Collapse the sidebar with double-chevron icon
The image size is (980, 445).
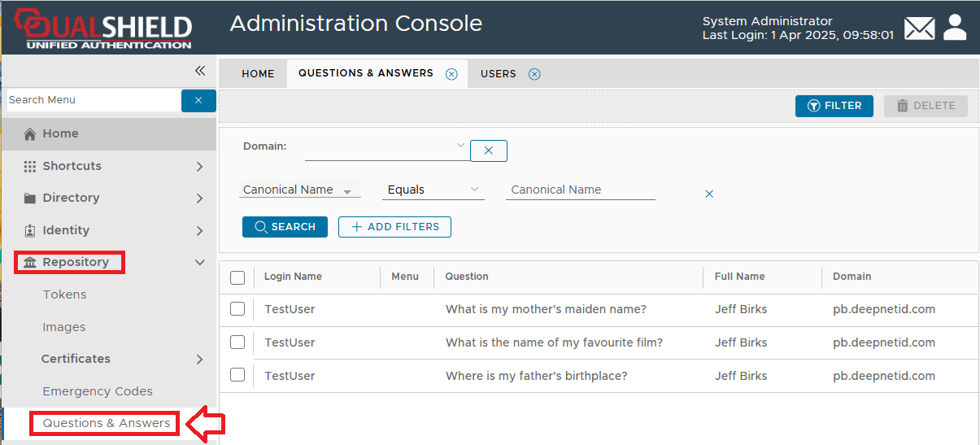point(200,71)
